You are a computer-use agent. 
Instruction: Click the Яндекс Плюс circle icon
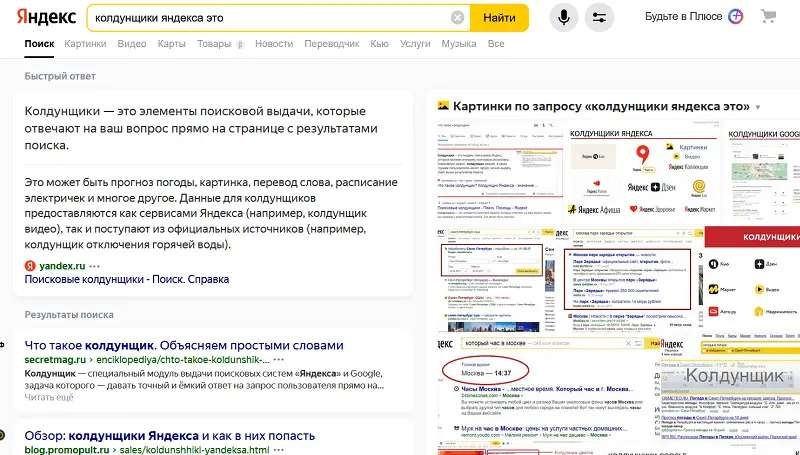[x=735, y=16]
